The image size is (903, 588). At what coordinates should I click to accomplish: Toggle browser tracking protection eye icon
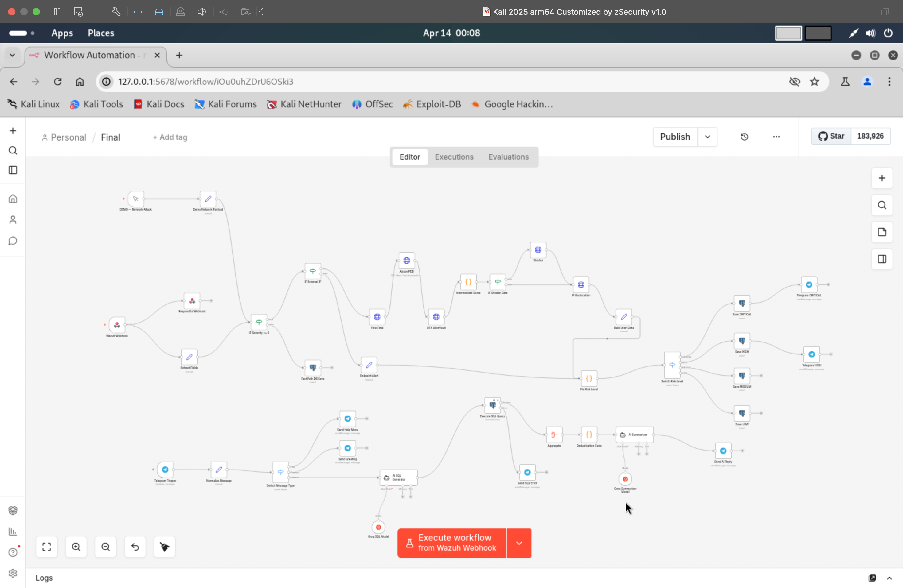pos(794,82)
